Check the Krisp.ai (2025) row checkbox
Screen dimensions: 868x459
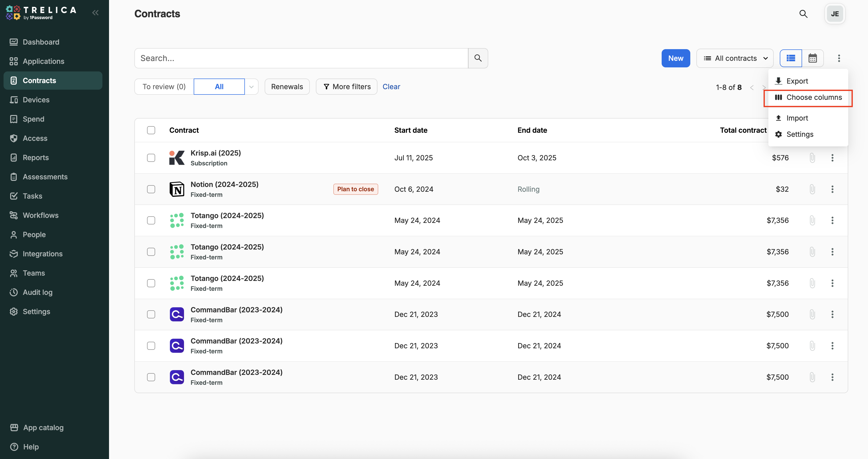(151, 158)
